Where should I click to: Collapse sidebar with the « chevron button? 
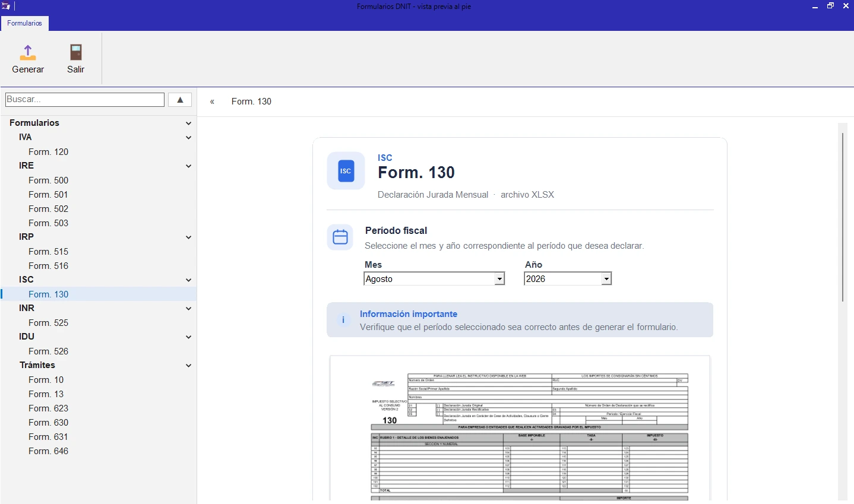click(x=212, y=102)
